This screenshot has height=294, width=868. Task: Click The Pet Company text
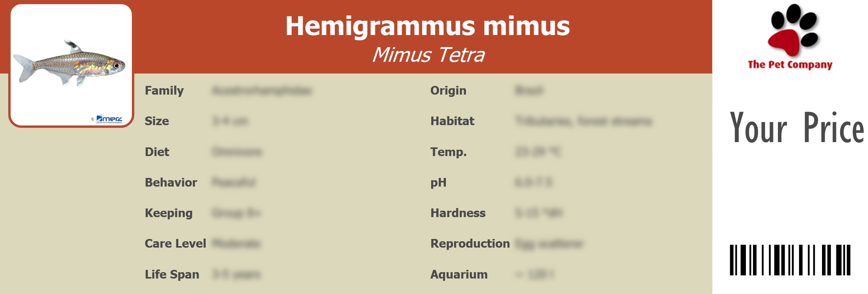tap(790, 65)
